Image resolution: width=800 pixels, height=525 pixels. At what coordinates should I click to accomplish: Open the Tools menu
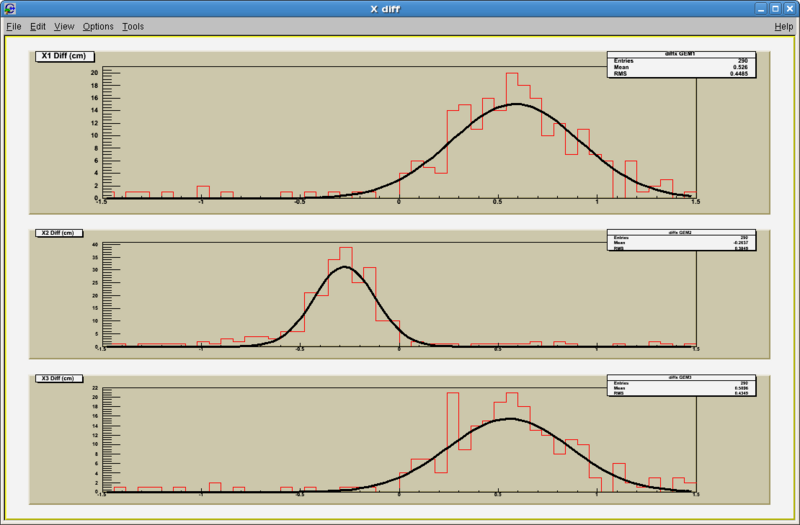click(133, 27)
